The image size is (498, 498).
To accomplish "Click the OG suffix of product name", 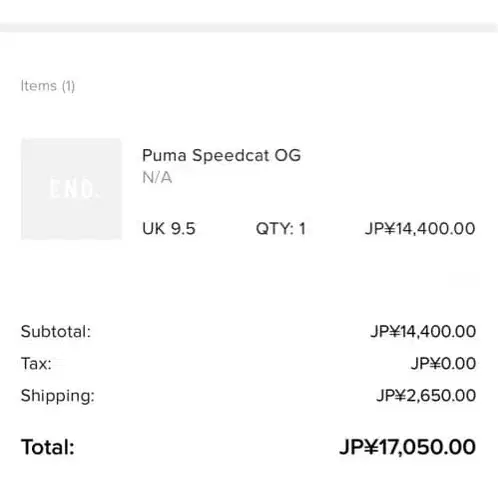I will point(288,155).
